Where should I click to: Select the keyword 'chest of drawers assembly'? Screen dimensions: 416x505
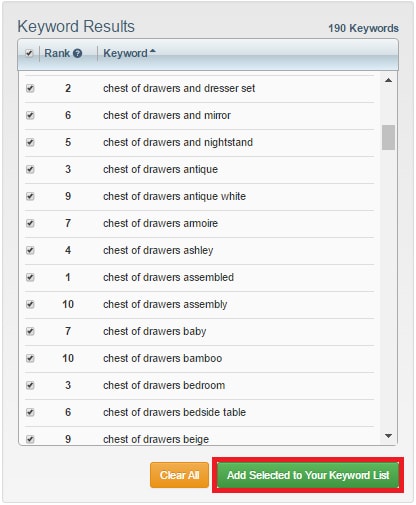165,304
